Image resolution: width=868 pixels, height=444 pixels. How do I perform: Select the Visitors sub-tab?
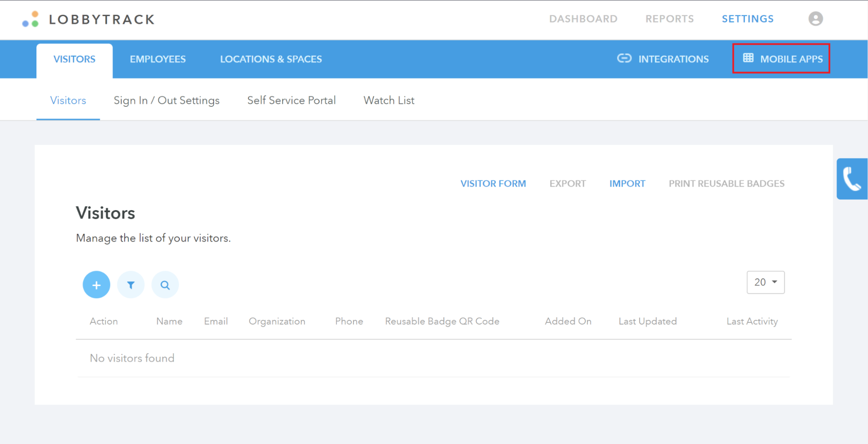[68, 100]
